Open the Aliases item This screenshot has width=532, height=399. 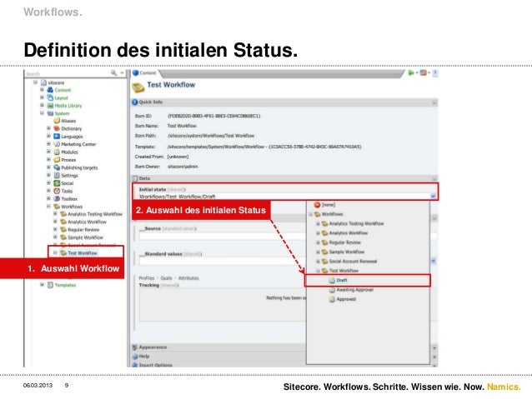pos(68,121)
